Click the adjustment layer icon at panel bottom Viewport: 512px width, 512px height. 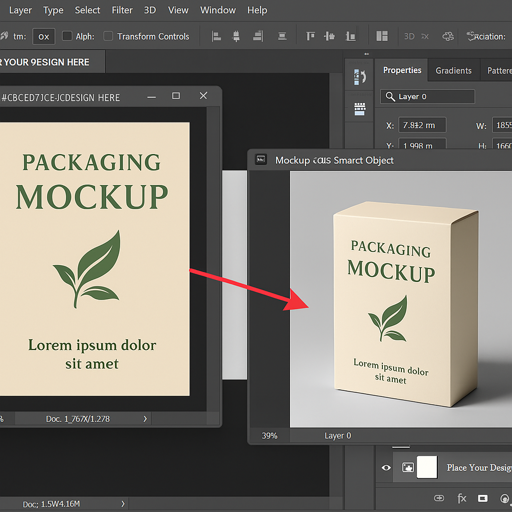(506, 499)
